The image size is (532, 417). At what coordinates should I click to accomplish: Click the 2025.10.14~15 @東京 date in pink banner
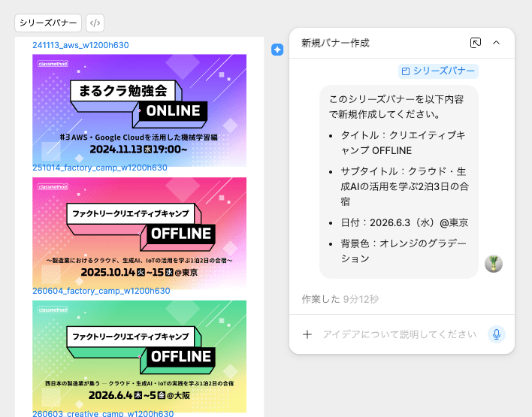tap(139, 272)
